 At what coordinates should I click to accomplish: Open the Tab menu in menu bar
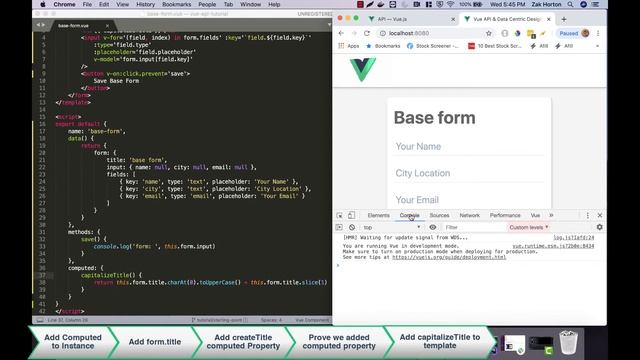coord(228,4)
